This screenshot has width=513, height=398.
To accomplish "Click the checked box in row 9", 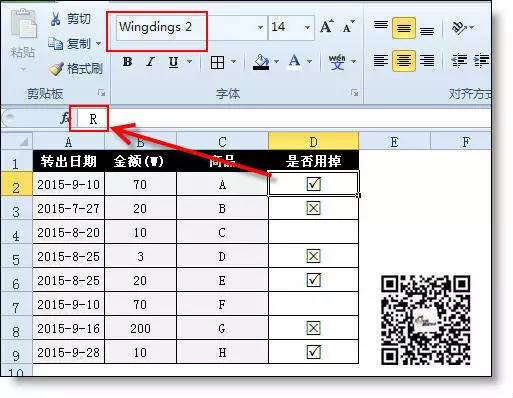I will (x=314, y=352).
